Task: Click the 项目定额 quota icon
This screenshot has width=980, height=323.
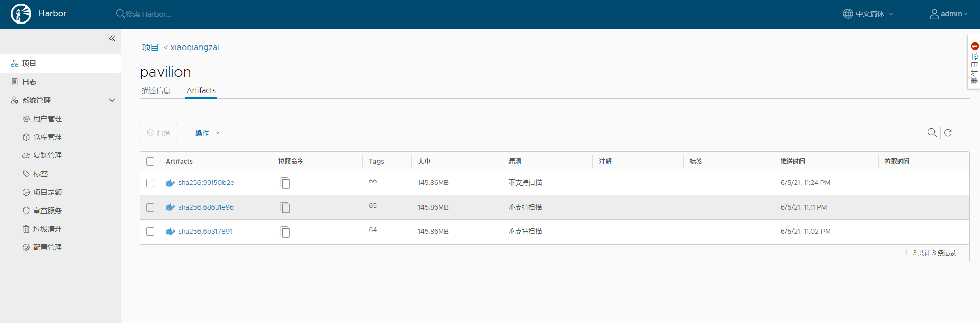Action: click(x=26, y=192)
